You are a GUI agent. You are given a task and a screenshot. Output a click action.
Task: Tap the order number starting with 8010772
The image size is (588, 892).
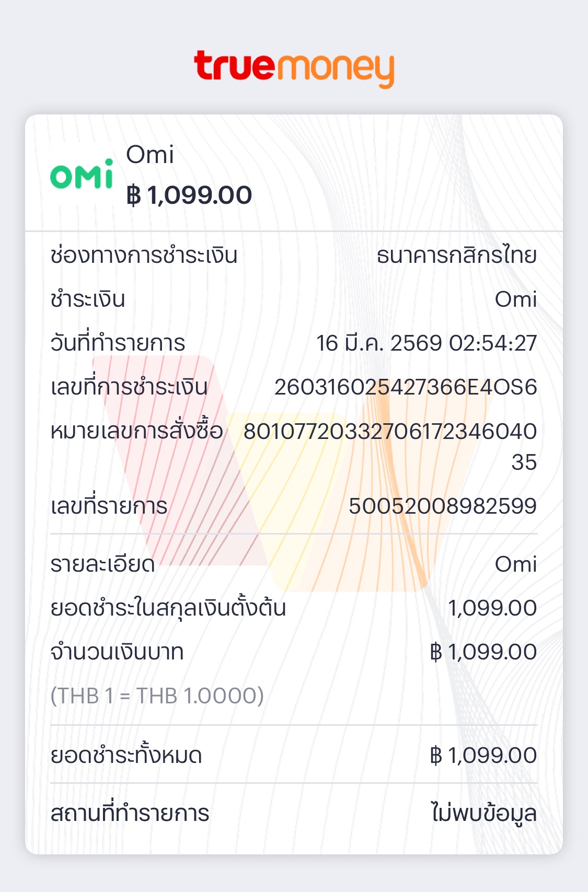[390, 432]
